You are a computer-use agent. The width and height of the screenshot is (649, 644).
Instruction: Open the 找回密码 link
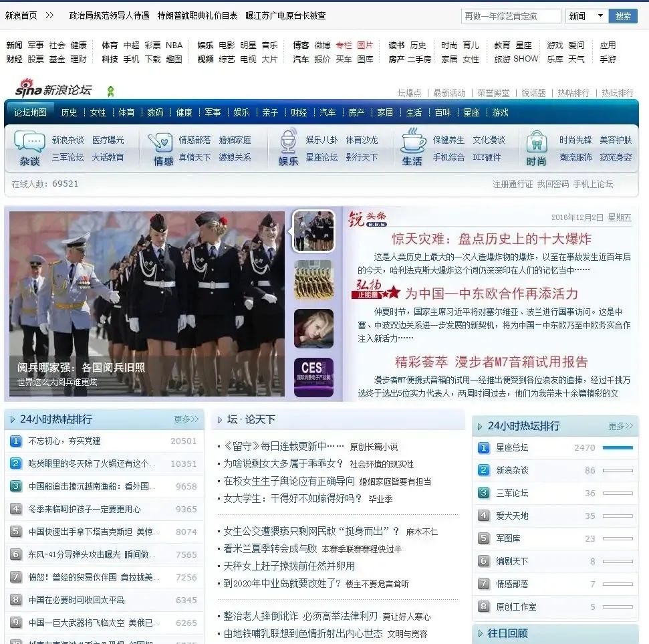[553, 185]
